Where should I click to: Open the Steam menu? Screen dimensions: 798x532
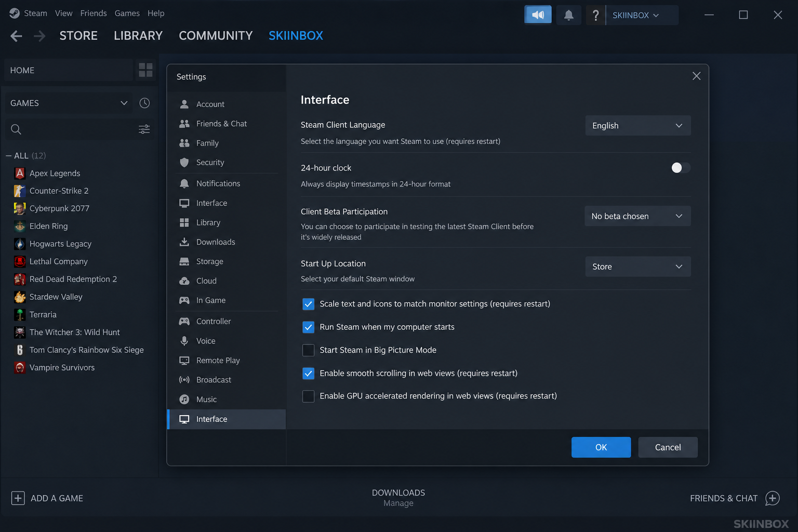coord(35,14)
